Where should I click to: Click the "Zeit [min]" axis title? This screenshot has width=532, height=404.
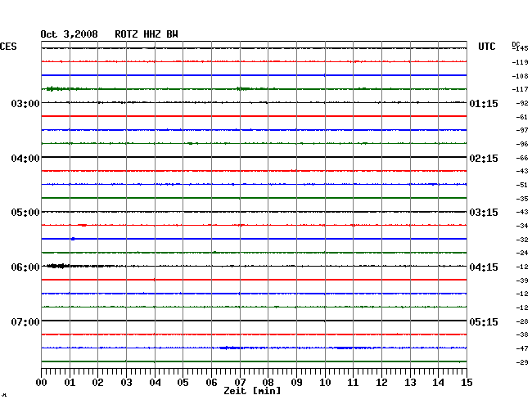click(x=252, y=391)
